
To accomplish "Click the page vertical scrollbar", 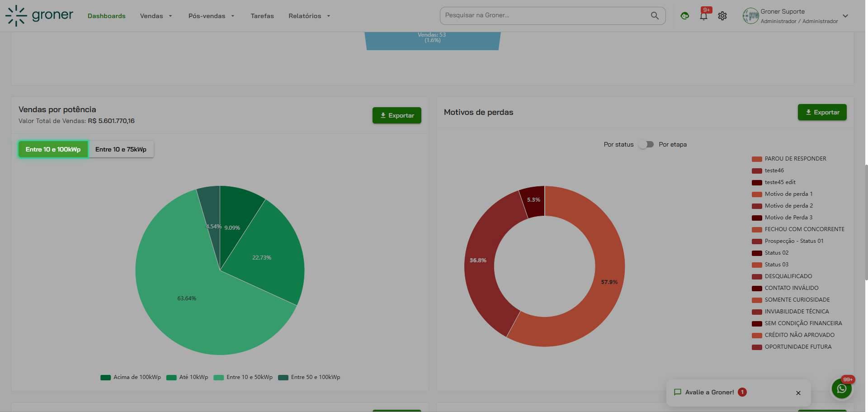I will 866,223.
